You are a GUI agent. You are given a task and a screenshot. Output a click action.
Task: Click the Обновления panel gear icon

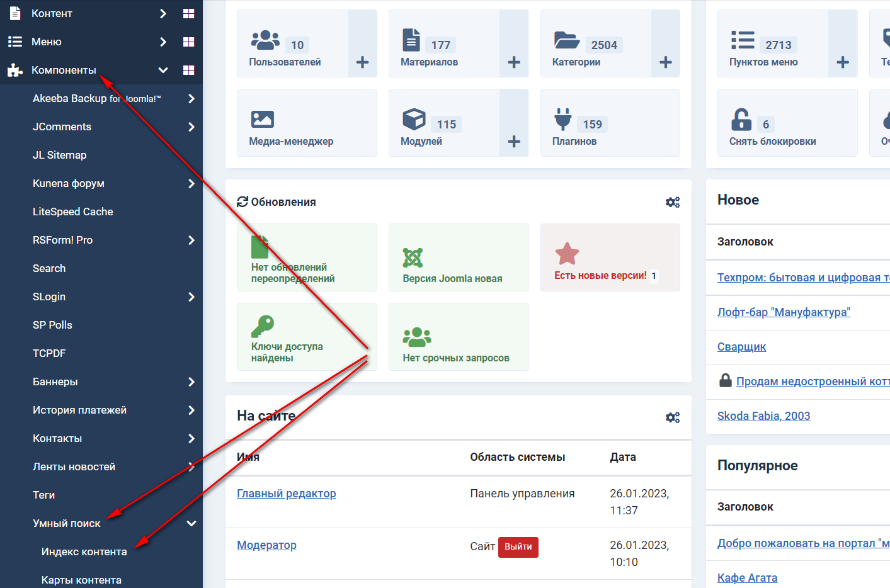coord(673,202)
